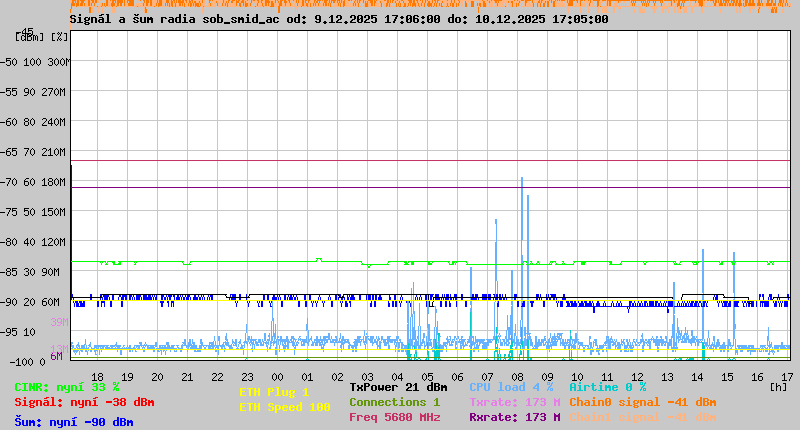
Task: Click the "Freq 5680 MHz" legend label
Action: 394,417
